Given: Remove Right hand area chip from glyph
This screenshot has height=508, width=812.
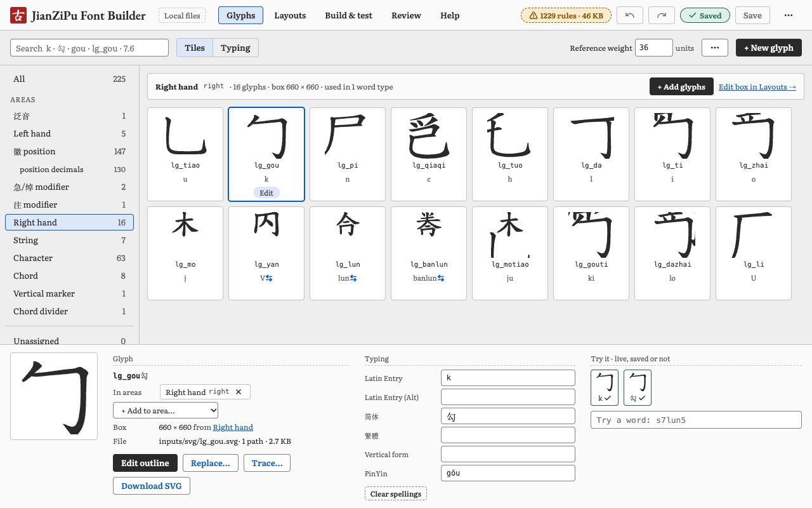Looking at the screenshot, I should (239, 392).
